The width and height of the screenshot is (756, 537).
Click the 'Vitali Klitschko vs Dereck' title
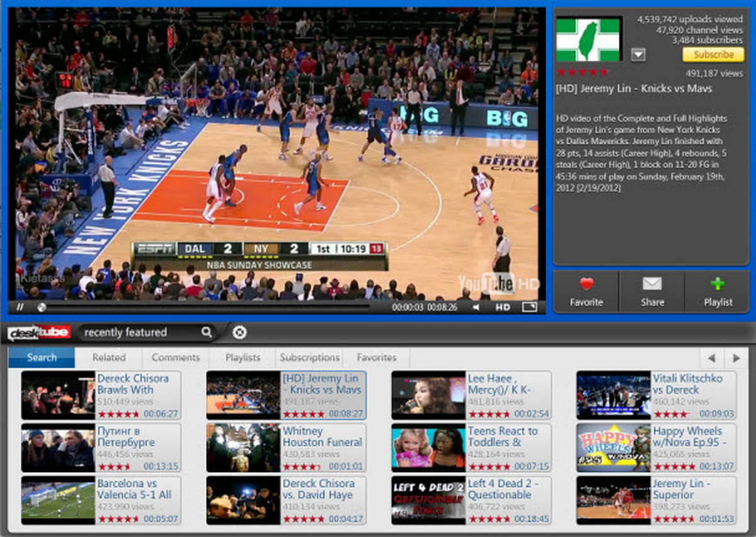tap(687, 384)
